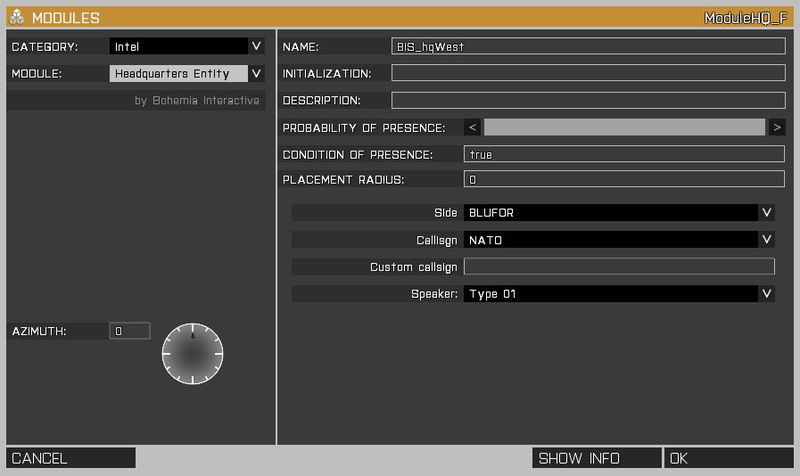Click the Modules icon in title bar

(17, 18)
